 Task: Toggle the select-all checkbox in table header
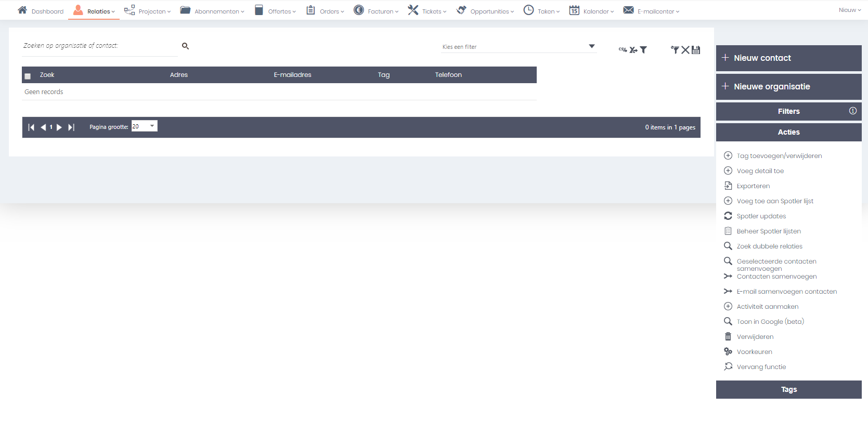click(x=28, y=76)
